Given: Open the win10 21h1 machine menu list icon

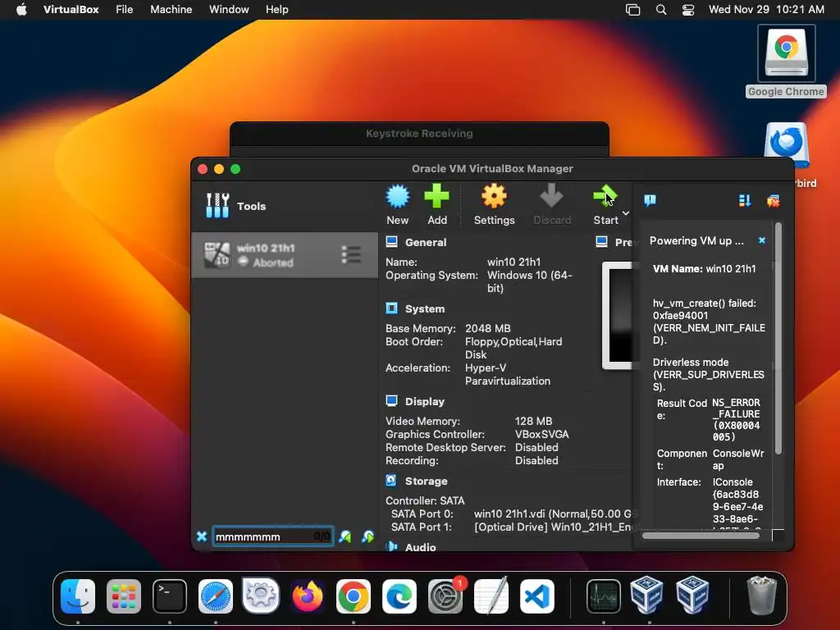Looking at the screenshot, I should pyautogui.click(x=351, y=254).
